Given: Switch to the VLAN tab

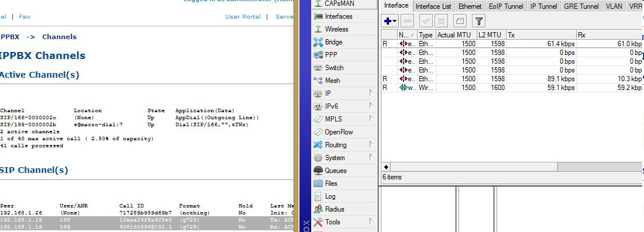Looking at the screenshot, I should coord(614,6).
